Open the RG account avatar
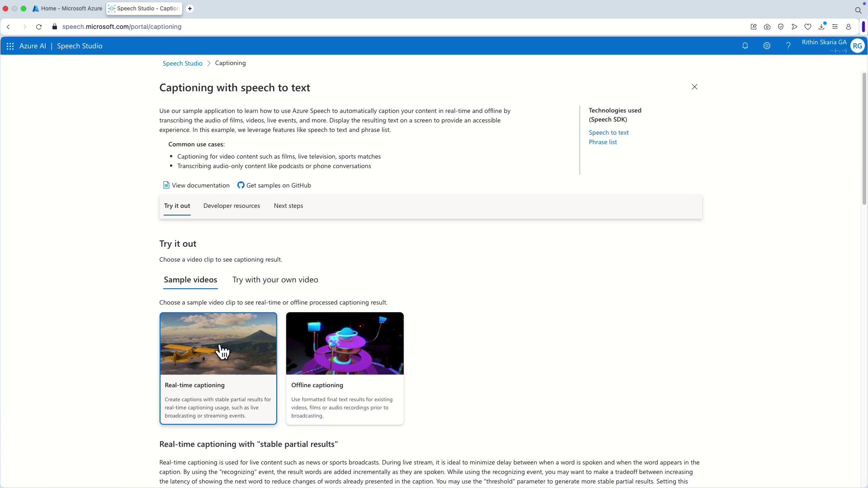The image size is (868, 488). 857,46
